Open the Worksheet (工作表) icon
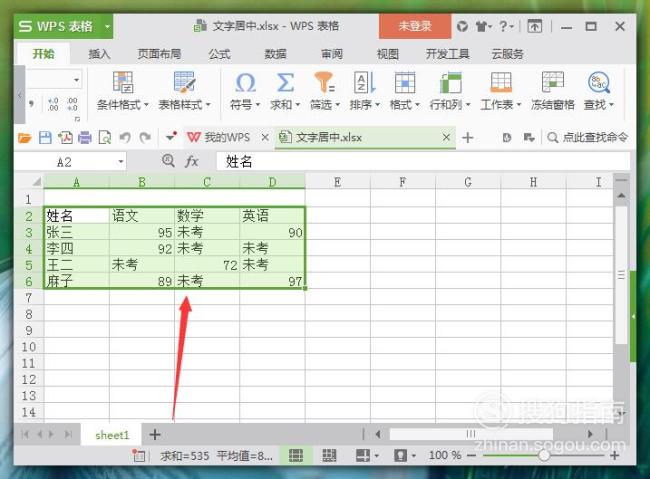Screen dimensions: 650x479 (501, 82)
